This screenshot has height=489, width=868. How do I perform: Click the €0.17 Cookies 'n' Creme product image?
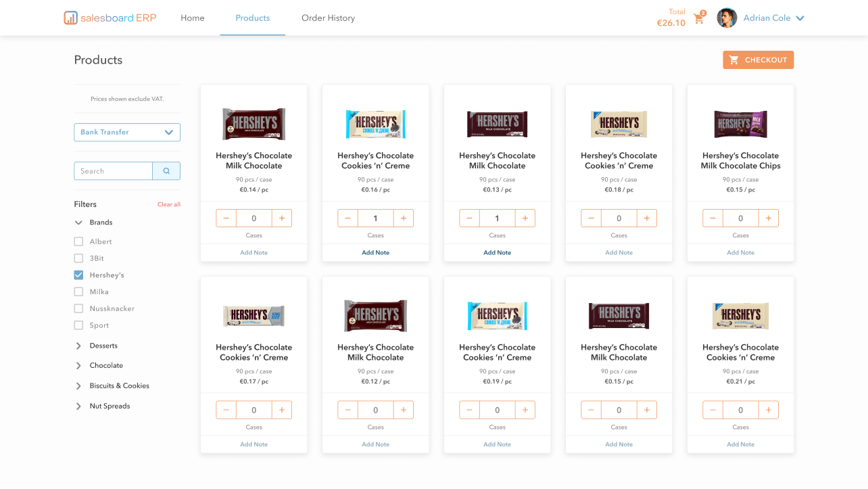pos(254,316)
